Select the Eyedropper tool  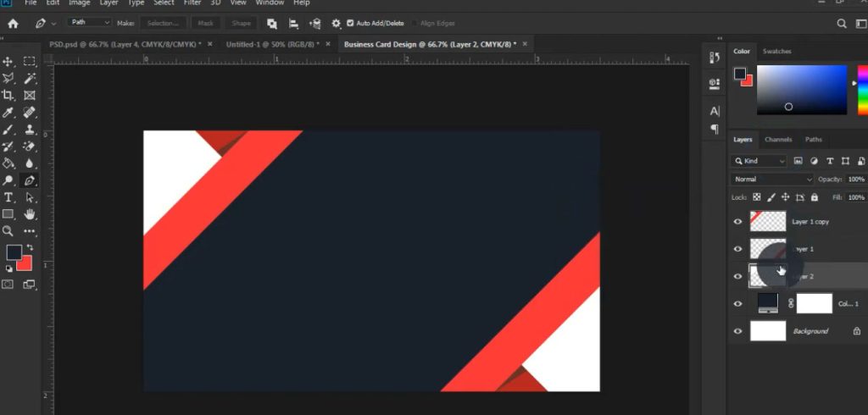click(x=8, y=113)
